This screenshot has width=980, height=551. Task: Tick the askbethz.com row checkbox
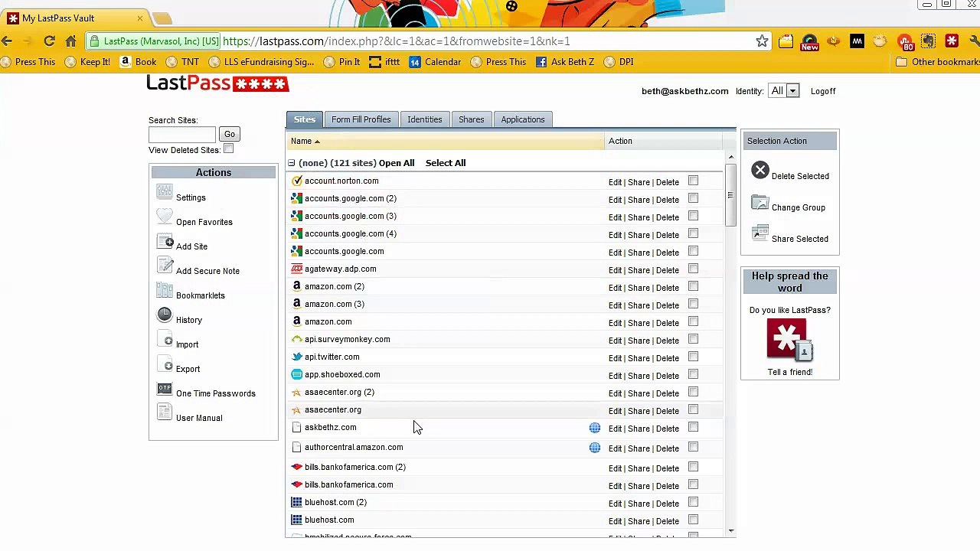(693, 427)
